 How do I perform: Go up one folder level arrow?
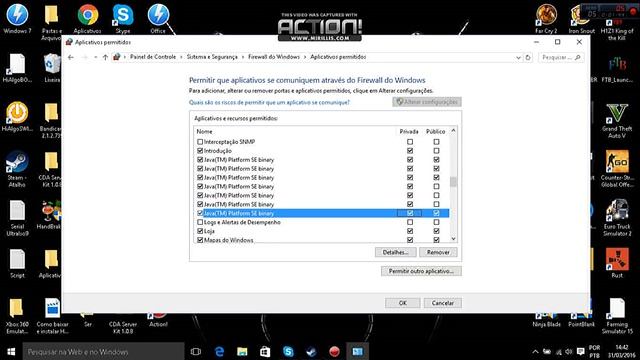(105, 58)
